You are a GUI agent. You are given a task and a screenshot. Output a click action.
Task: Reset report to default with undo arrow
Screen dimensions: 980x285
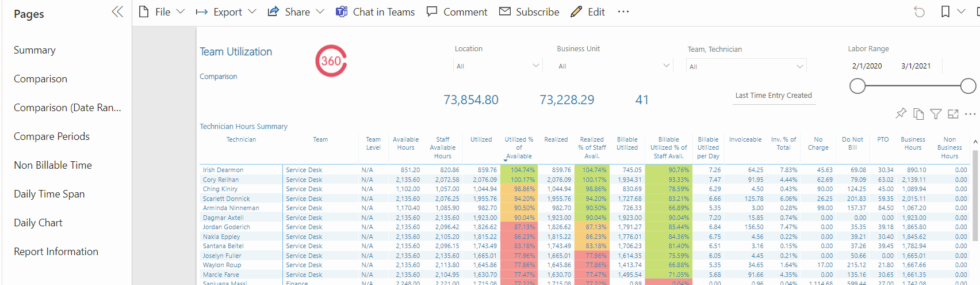919,12
